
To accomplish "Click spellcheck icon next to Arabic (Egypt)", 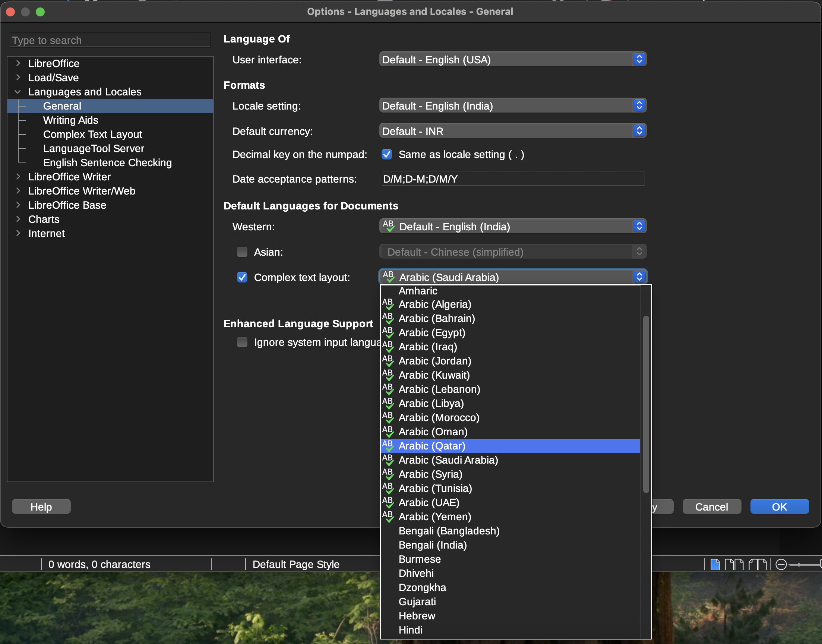I will coord(388,332).
